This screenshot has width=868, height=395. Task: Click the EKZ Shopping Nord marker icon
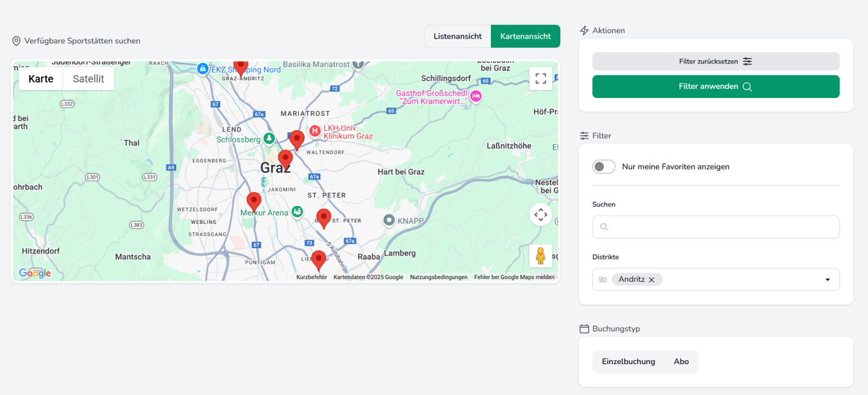point(202,69)
